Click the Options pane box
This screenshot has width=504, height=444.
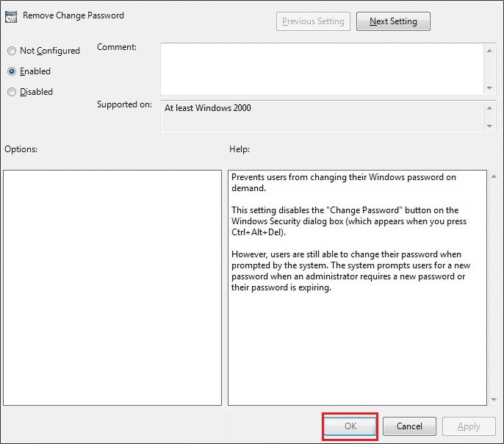[112, 287]
